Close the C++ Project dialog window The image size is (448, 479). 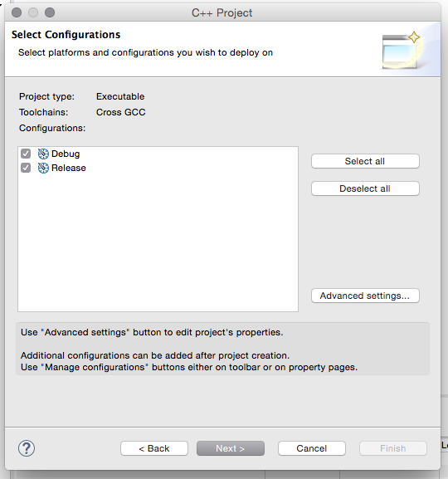pyautogui.click(x=17, y=12)
